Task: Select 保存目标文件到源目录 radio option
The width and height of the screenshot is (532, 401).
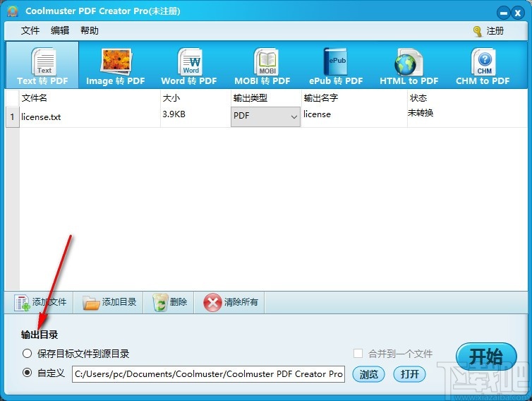Action: coord(27,354)
